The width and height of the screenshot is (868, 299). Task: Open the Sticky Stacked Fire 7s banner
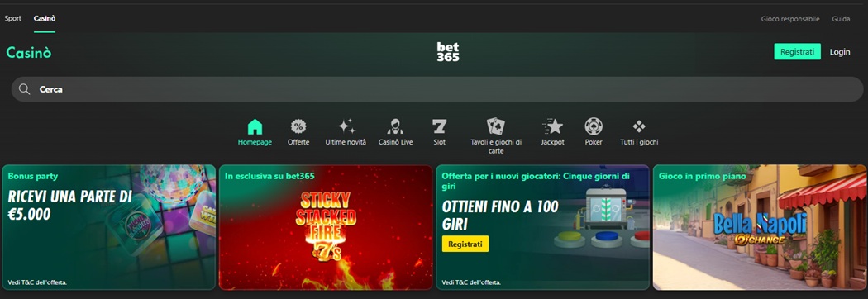pyautogui.click(x=326, y=227)
